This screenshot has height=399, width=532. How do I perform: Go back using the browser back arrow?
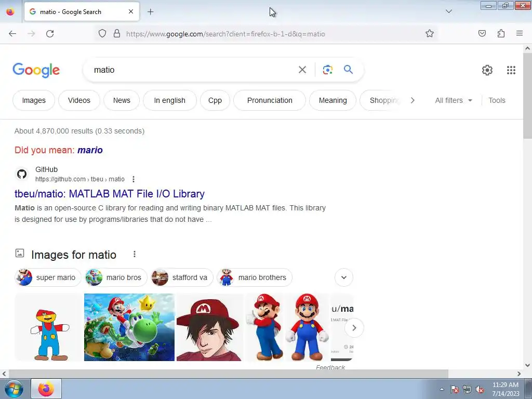point(12,34)
